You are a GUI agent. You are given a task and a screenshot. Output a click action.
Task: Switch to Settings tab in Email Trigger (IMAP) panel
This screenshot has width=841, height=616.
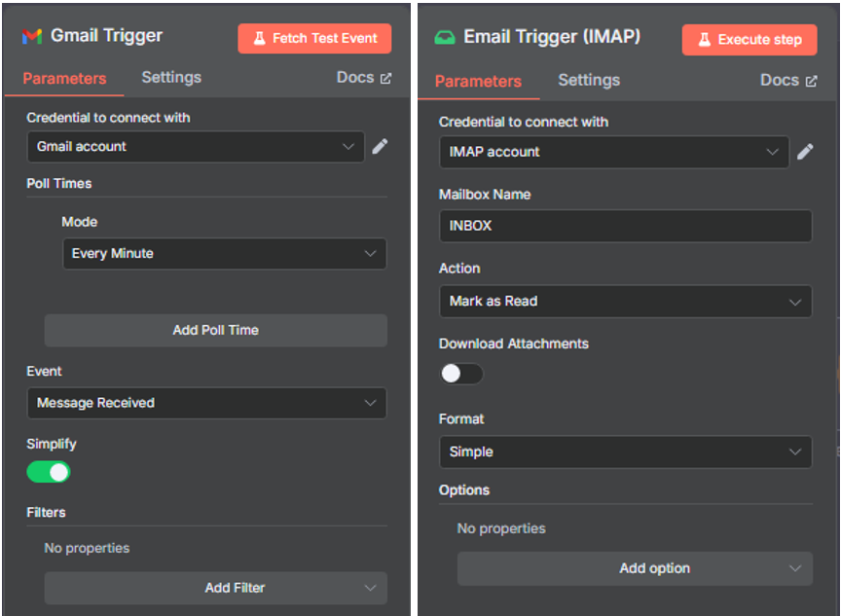tap(589, 80)
